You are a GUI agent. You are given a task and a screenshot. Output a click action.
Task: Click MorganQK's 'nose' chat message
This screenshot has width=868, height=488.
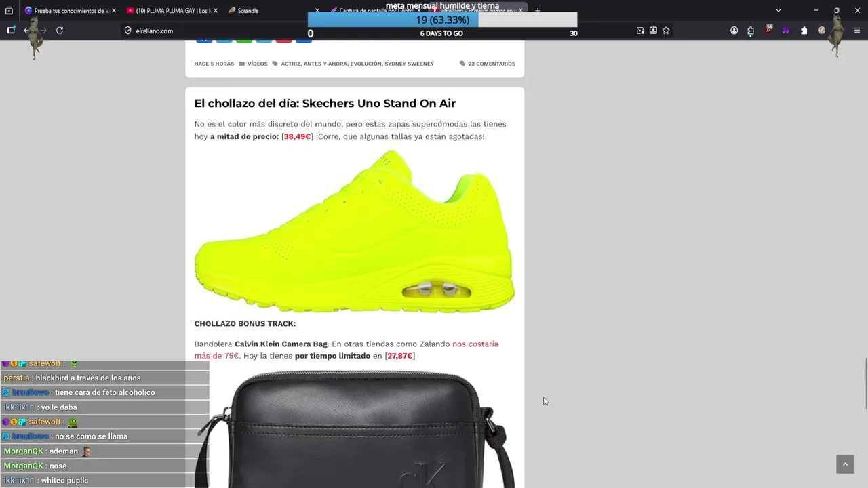coord(58,466)
